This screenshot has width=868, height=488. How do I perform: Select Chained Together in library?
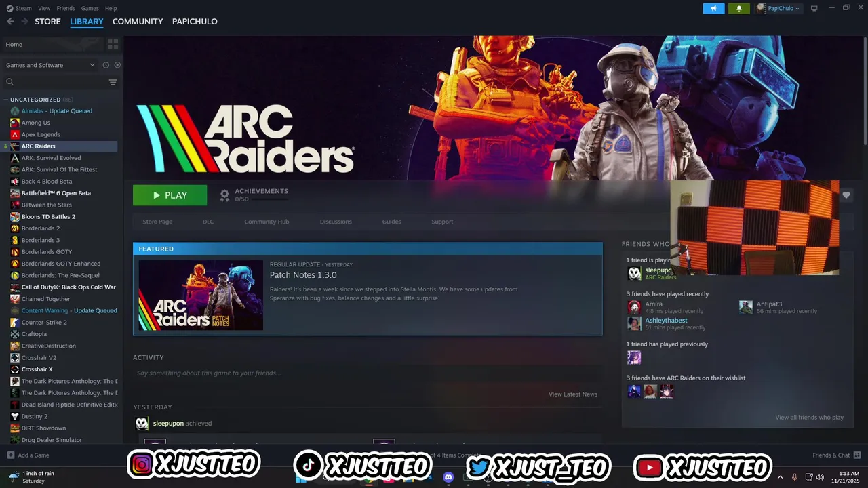[45, 299]
